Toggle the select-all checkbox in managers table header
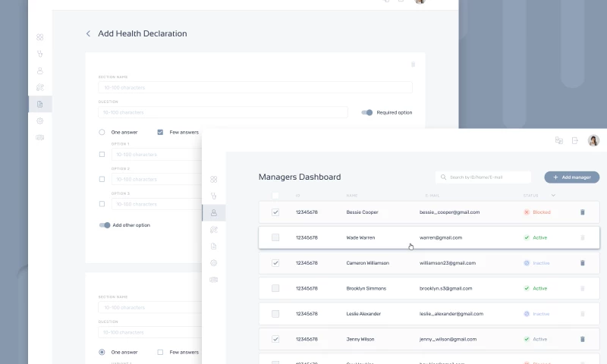607x364 pixels. point(275,196)
